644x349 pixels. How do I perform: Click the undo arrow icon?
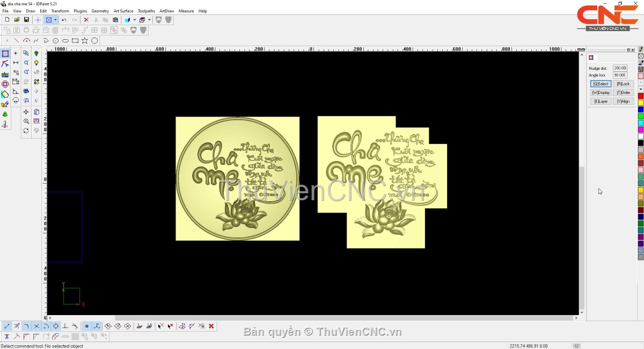coord(64,20)
